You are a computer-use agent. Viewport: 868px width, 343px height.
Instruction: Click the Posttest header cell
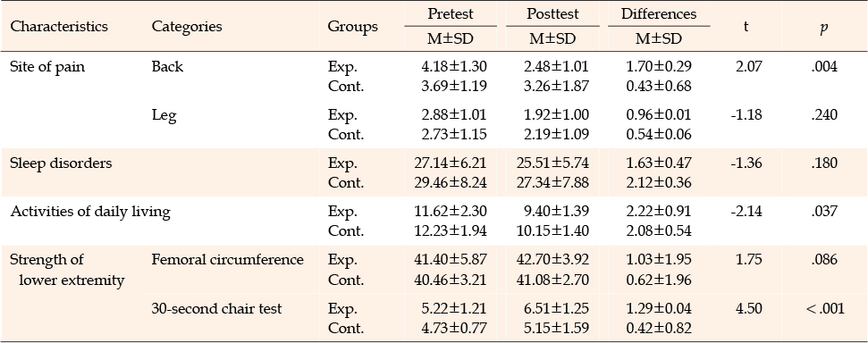click(x=552, y=13)
